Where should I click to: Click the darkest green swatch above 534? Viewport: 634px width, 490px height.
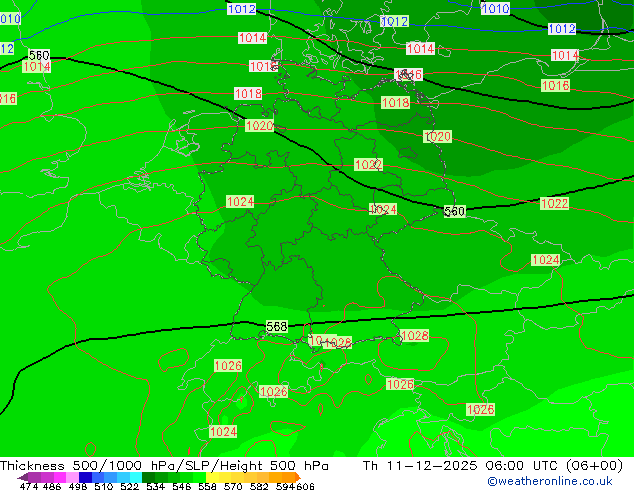pyautogui.click(x=148, y=477)
